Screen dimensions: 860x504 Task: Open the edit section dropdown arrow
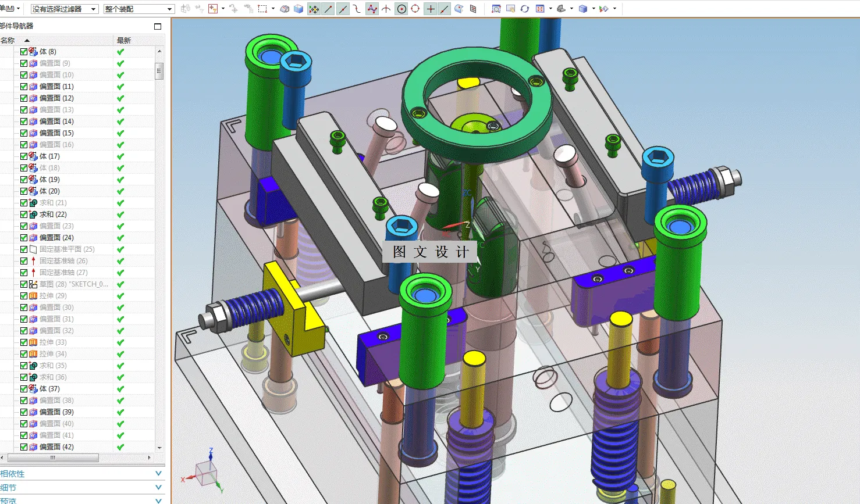pos(614,9)
